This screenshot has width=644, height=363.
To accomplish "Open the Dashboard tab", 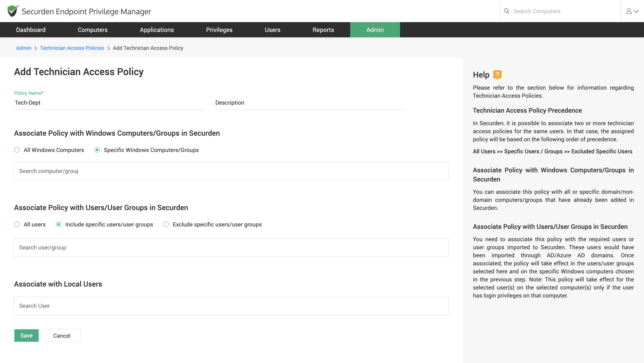I will 31,30.
